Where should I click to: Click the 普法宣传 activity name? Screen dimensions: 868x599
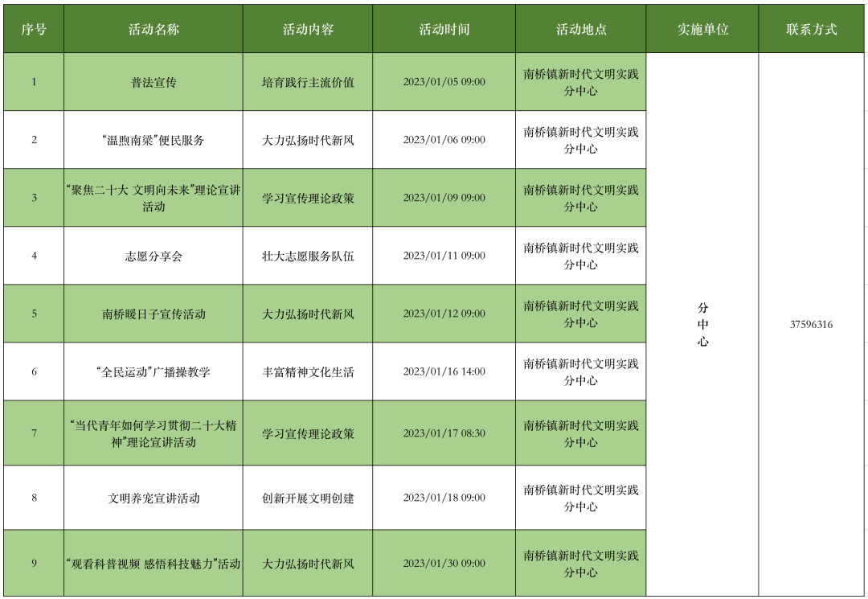(x=152, y=80)
